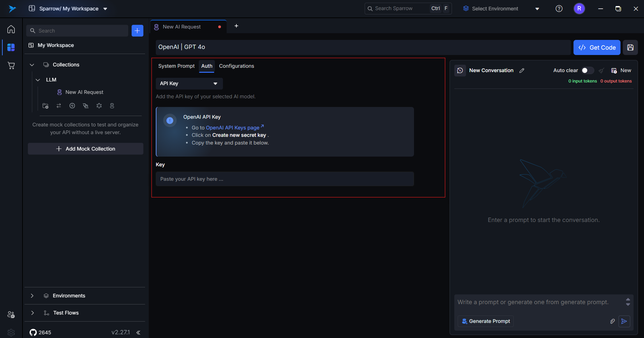The width and height of the screenshot is (644, 338).
Task: Open the Settings gear icon
Action: 11,333
